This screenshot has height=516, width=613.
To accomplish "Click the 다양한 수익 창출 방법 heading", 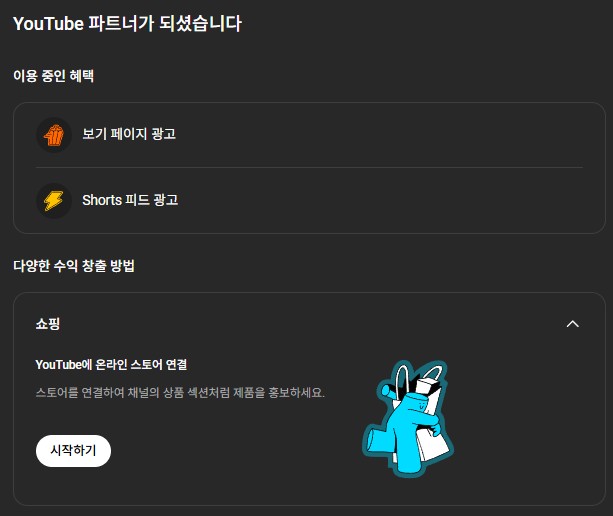I will tap(74, 266).
